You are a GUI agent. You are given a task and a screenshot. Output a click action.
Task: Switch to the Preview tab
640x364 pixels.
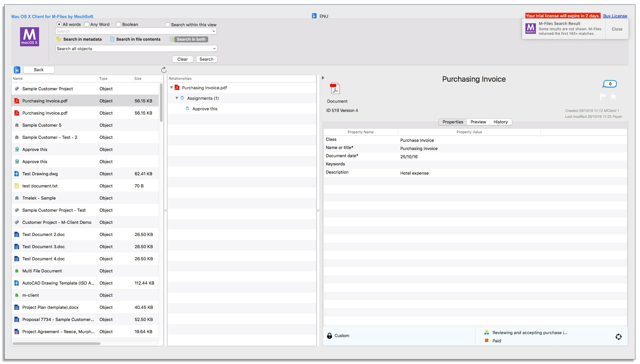click(478, 122)
